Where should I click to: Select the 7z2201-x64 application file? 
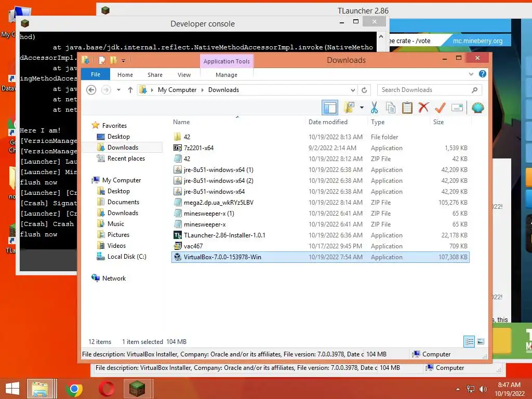click(320, 148)
